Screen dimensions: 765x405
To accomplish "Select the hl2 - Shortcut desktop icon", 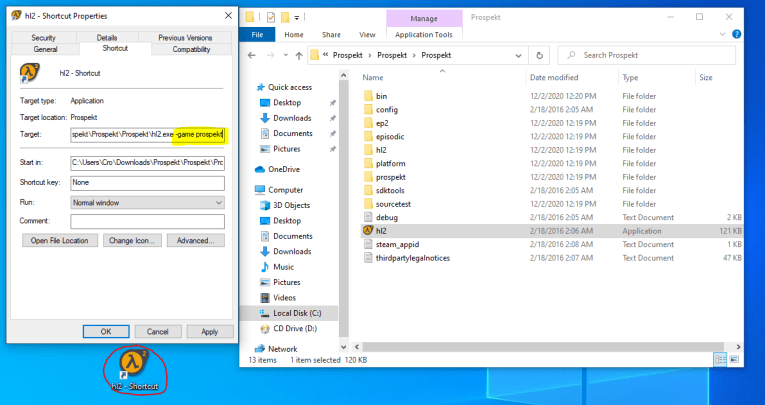I will point(134,370).
